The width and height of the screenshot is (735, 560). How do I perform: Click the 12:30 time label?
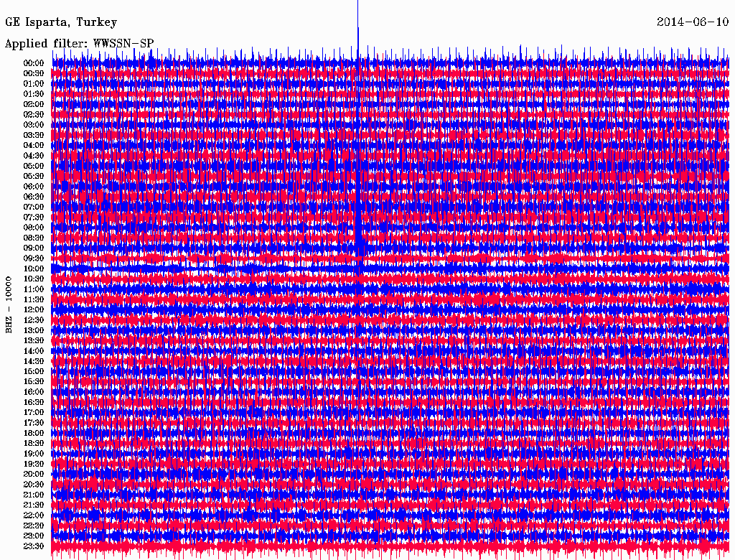point(34,320)
